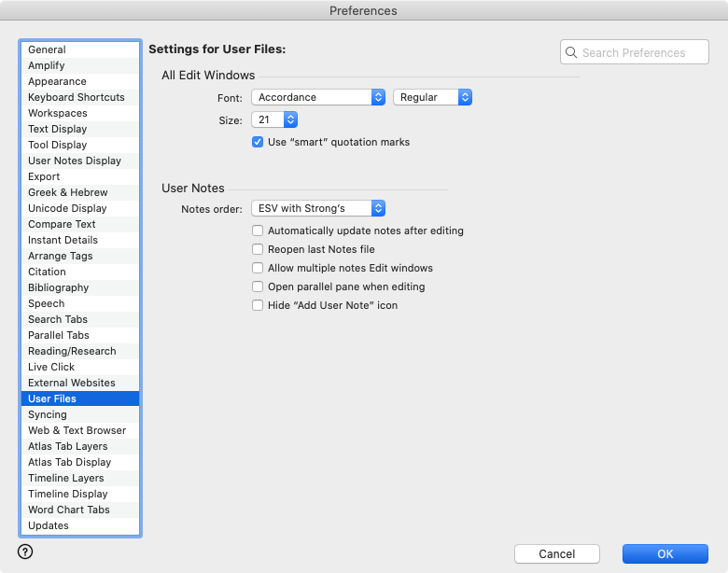
Task: Open the Regular font style dropdown
Action: point(432,97)
